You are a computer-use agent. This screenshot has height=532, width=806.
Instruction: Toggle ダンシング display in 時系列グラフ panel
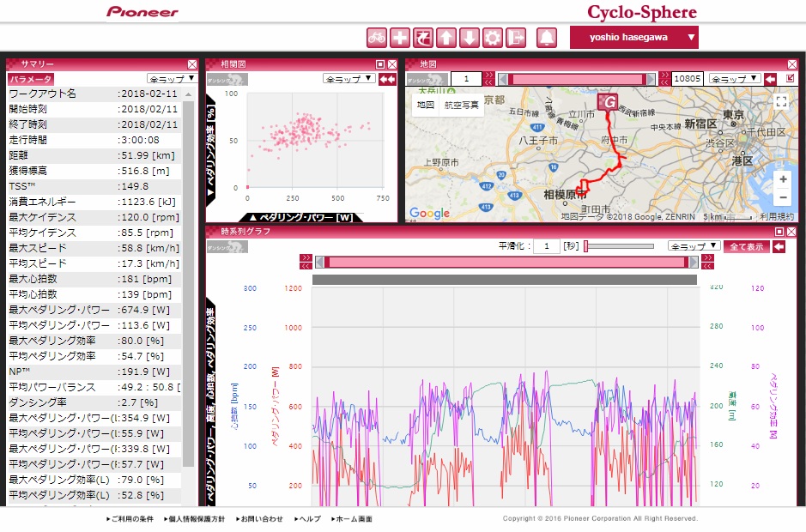(227, 247)
